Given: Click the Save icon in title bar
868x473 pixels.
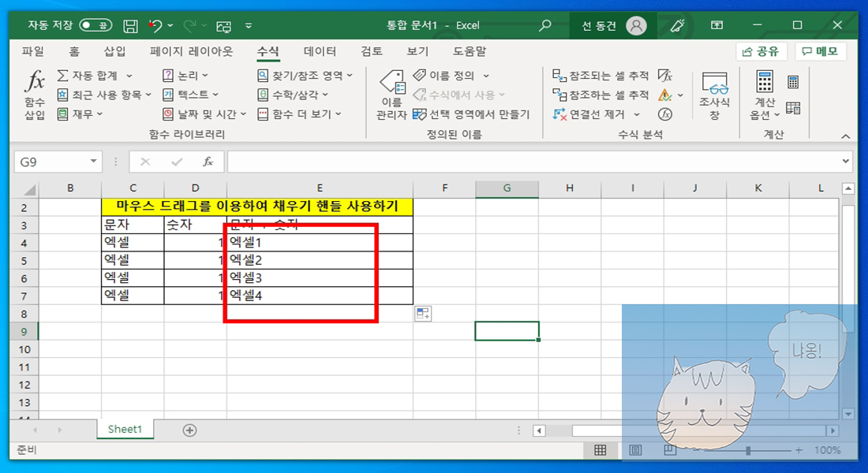Looking at the screenshot, I should tap(130, 25).
